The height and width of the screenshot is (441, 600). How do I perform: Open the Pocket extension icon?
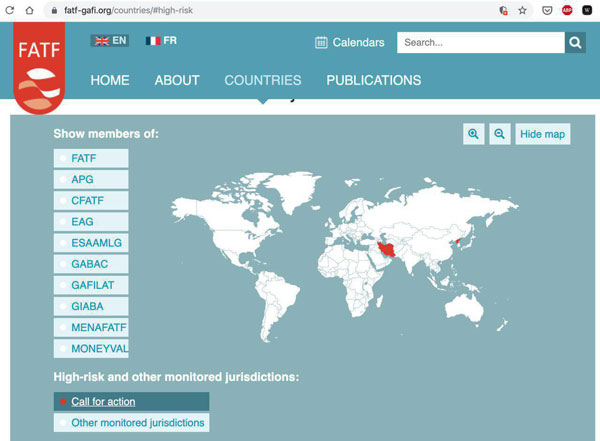[547, 10]
